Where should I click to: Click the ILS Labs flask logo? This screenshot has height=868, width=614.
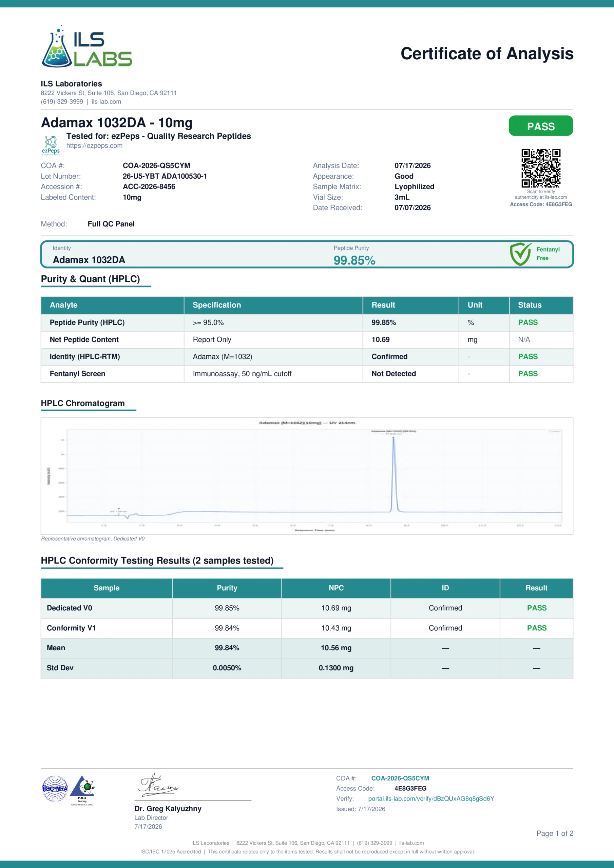coord(87,46)
